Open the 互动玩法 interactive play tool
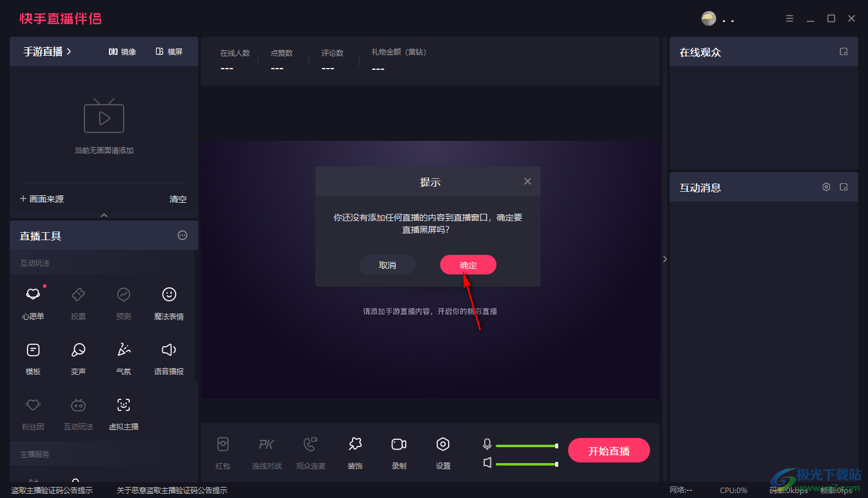The width and height of the screenshot is (868, 498). coord(78,413)
